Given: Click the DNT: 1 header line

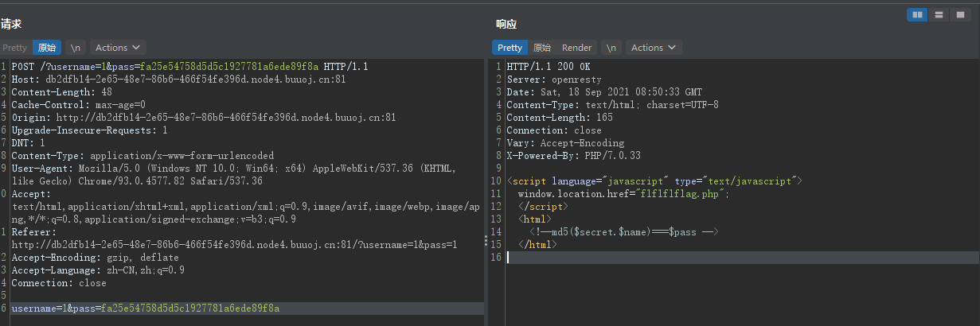Looking at the screenshot, I should (x=28, y=143).
